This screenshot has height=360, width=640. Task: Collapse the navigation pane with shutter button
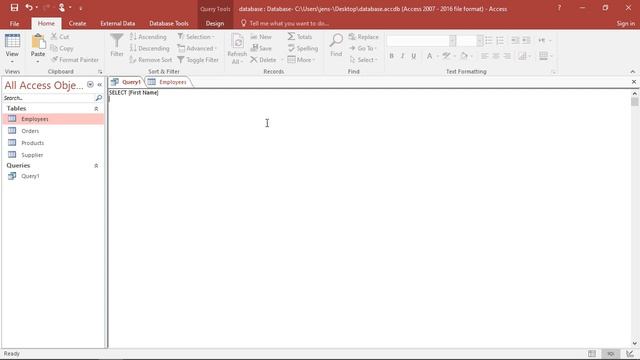point(100,84)
